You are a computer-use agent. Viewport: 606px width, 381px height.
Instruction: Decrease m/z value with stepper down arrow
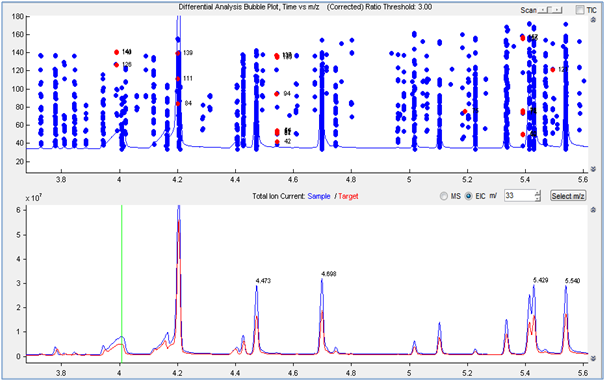click(538, 198)
